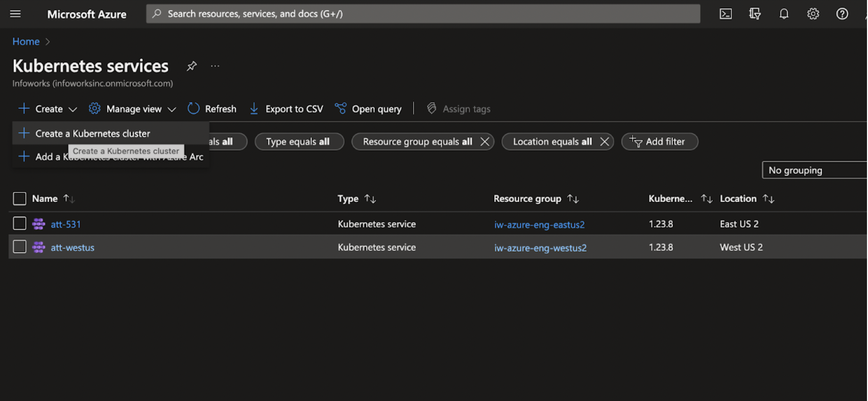
Task: Sort by Kubernetes version column arrows
Action: click(707, 199)
